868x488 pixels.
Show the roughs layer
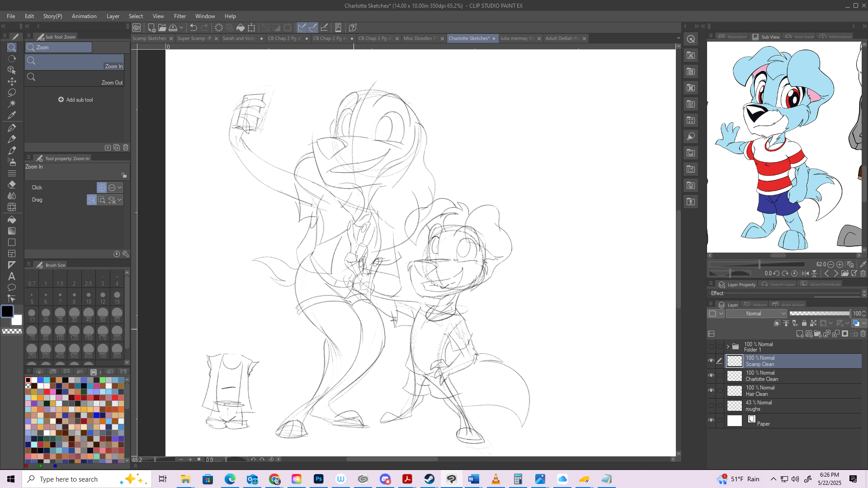(711, 405)
